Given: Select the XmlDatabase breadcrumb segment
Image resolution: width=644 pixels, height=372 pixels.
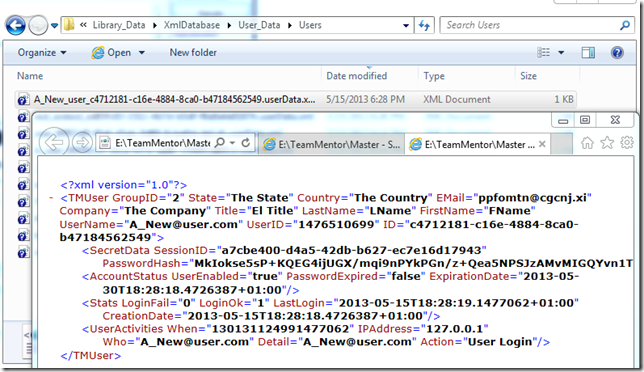Looking at the screenshot, I should 191,25.
